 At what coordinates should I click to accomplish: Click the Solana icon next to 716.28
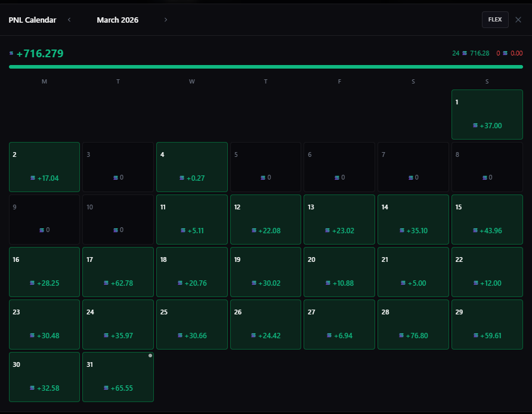pyautogui.click(x=465, y=53)
